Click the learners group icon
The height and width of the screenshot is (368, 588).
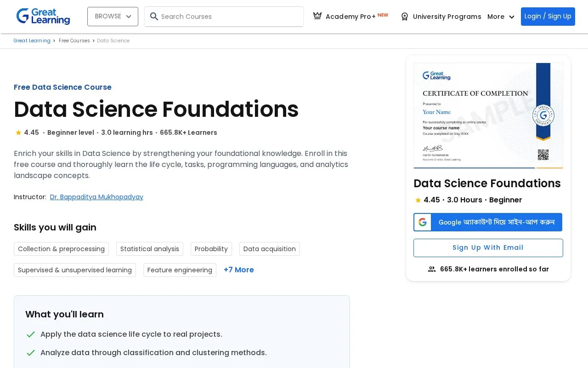(432, 269)
